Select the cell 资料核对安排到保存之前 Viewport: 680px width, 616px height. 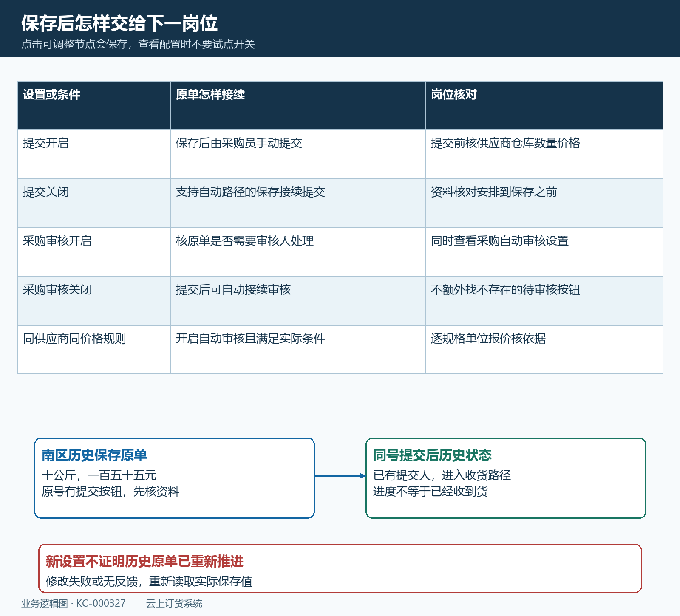pos(544,203)
